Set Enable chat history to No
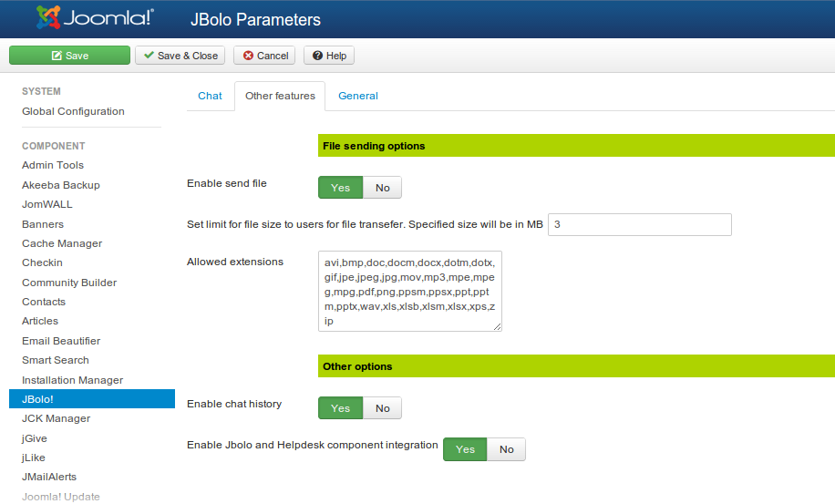The height and width of the screenshot is (504, 835). point(382,408)
